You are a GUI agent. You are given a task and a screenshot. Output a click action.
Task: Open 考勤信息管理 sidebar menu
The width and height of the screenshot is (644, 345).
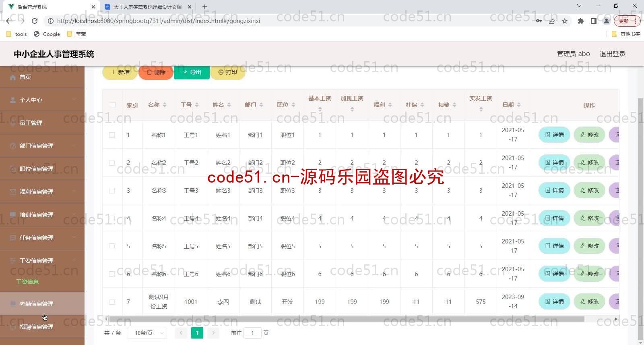(x=42, y=304)
